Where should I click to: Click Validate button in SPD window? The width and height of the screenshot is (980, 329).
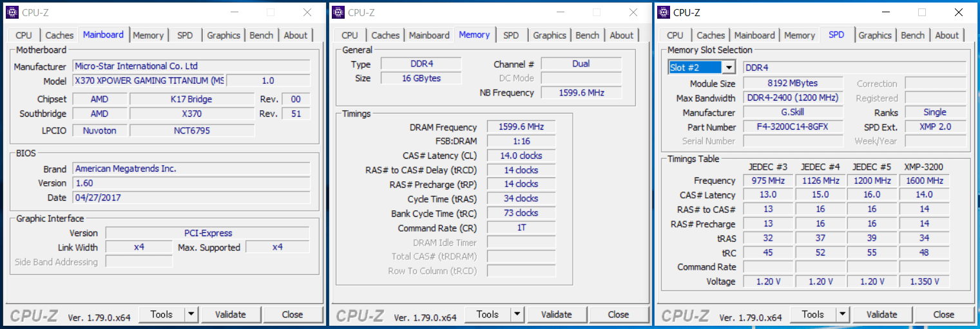tap(882, 314)
